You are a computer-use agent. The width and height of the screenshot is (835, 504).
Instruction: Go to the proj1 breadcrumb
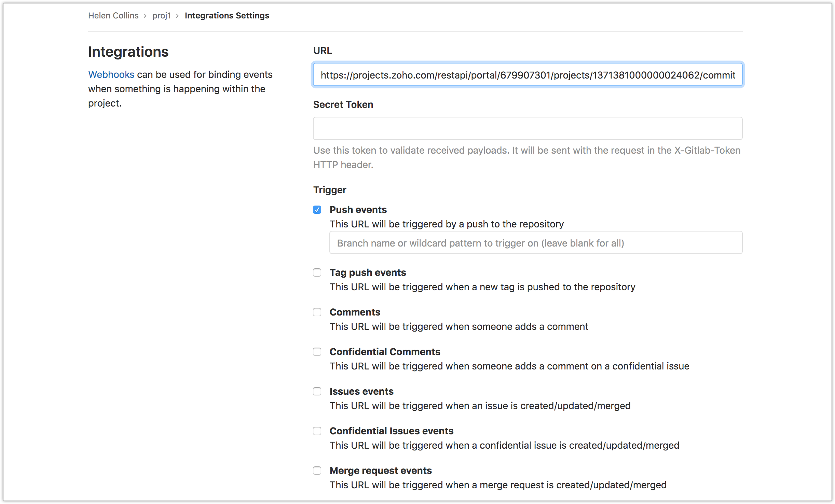162,16
